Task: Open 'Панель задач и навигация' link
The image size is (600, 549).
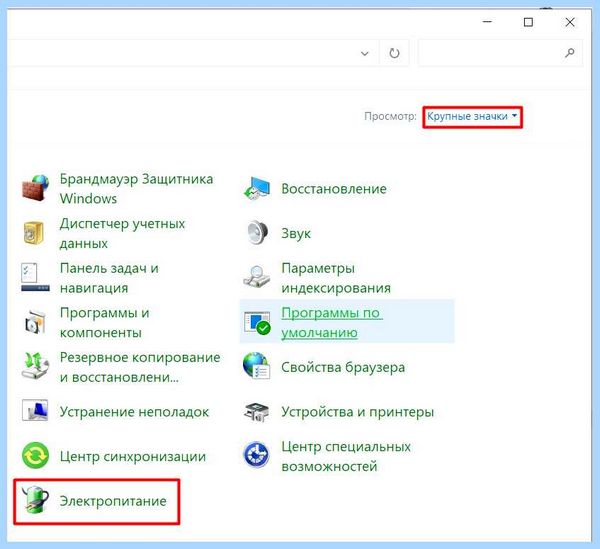Action: point(109,278)
